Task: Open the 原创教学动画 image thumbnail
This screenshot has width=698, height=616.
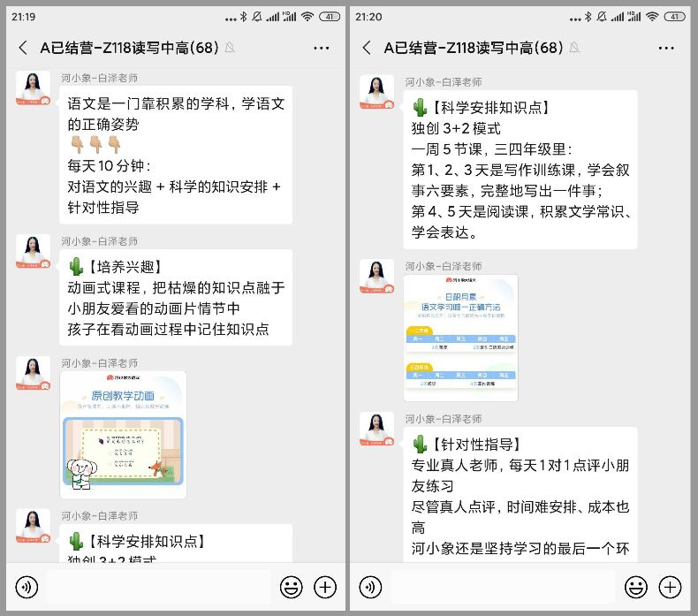Action: (124, 435)
